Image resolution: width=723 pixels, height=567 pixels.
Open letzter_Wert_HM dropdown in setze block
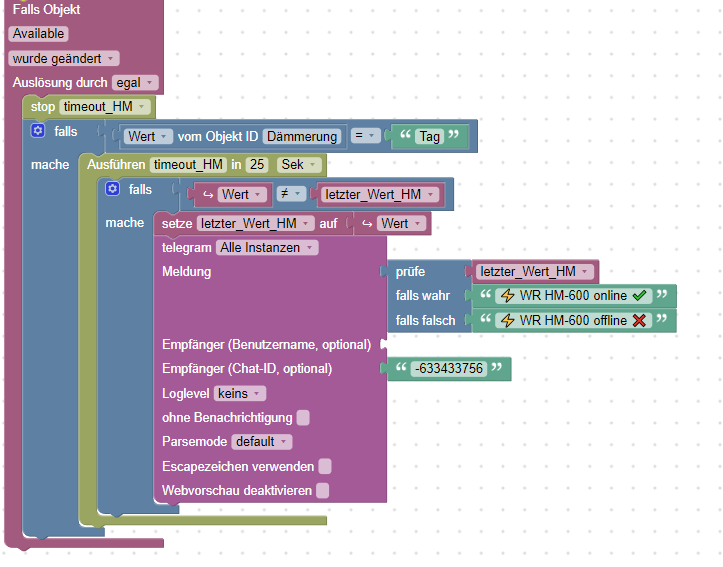pyautogui.click(x=255, y=224)
